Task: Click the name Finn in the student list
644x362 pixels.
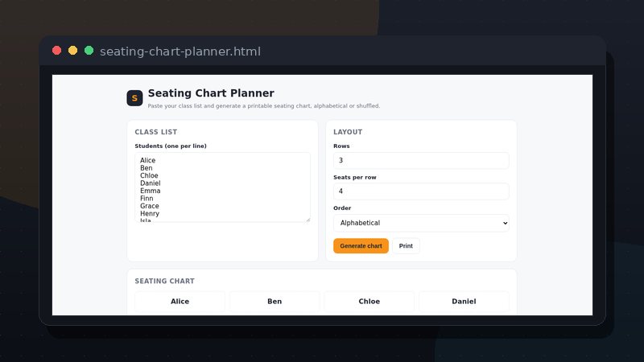Action: pyautogui.click(x=147, y=198)
